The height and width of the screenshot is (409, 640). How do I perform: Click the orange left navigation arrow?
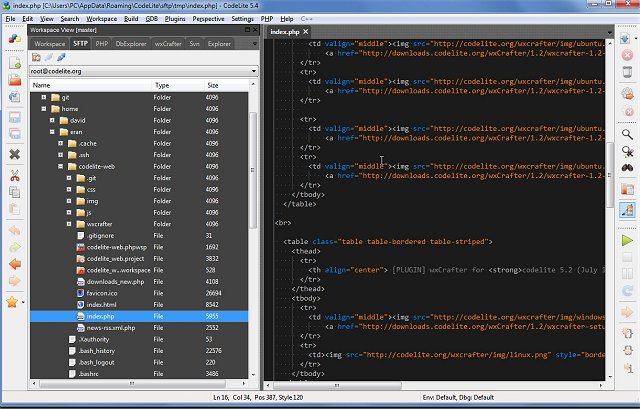(14, 264)
